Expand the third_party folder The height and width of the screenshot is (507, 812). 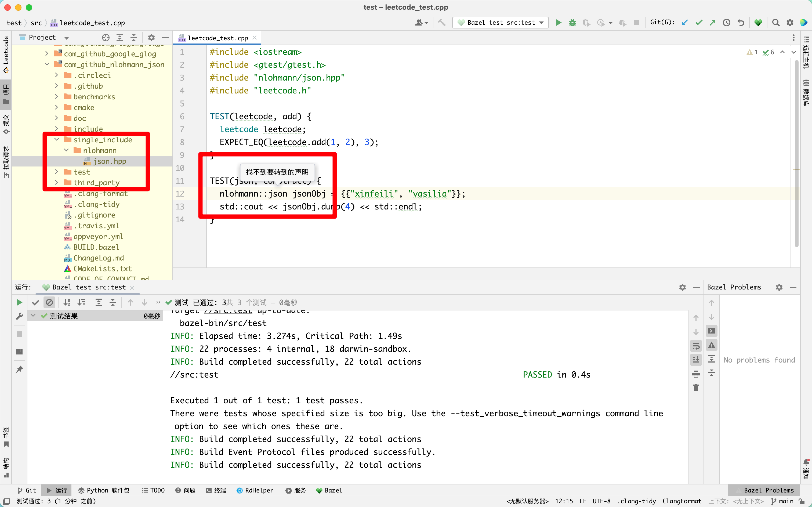[x=57, y=183]
